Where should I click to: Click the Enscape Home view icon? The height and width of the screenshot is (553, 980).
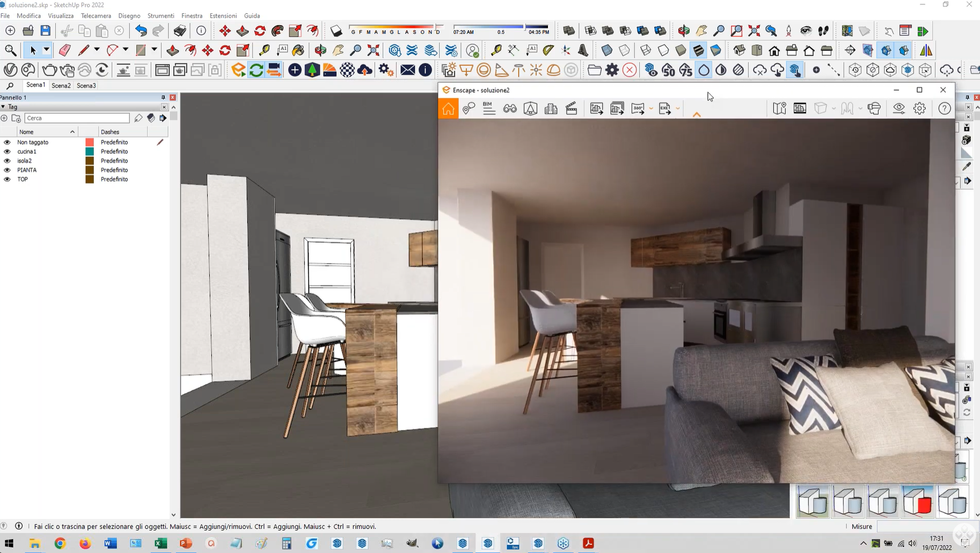(448, 108)
